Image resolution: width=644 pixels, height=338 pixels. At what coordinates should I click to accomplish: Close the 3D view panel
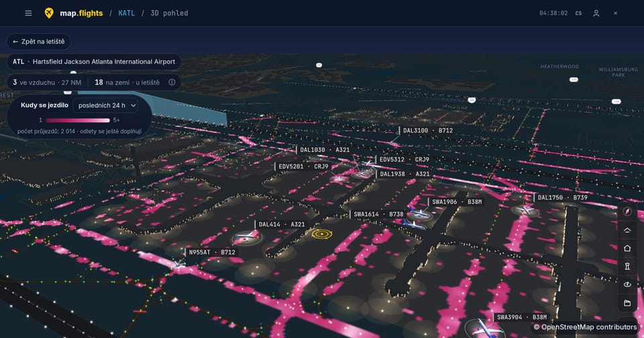coord(615,13)
